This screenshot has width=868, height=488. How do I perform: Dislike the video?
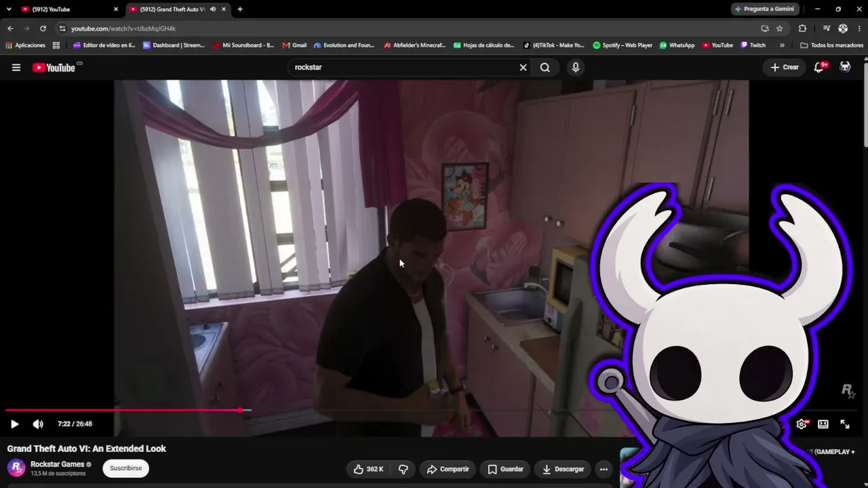coord(403,469)
